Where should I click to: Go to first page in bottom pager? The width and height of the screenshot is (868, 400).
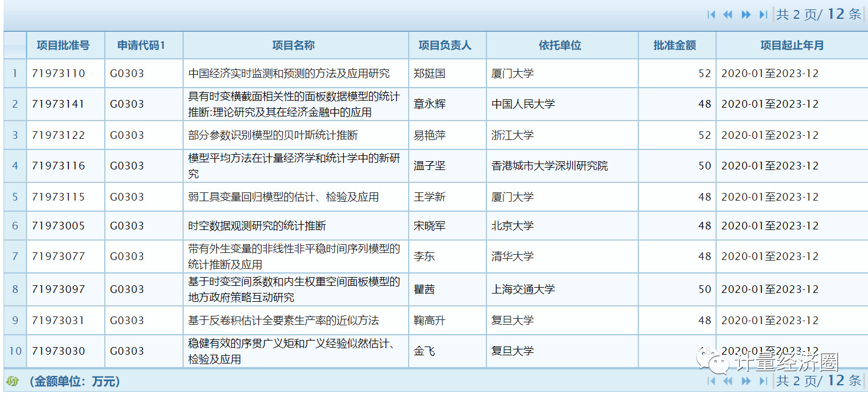(x=711, y=381)
